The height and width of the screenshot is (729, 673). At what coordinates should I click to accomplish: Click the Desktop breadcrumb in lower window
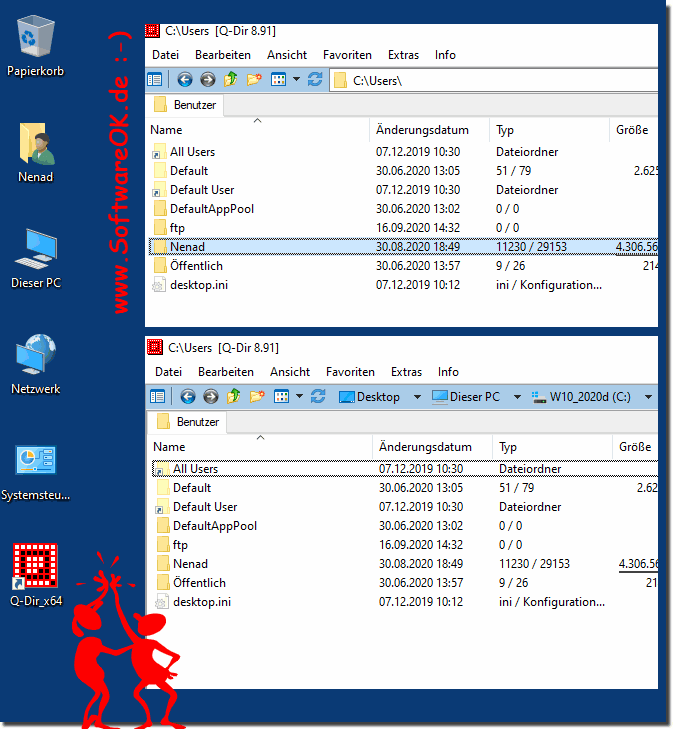[x=369, y=397]
